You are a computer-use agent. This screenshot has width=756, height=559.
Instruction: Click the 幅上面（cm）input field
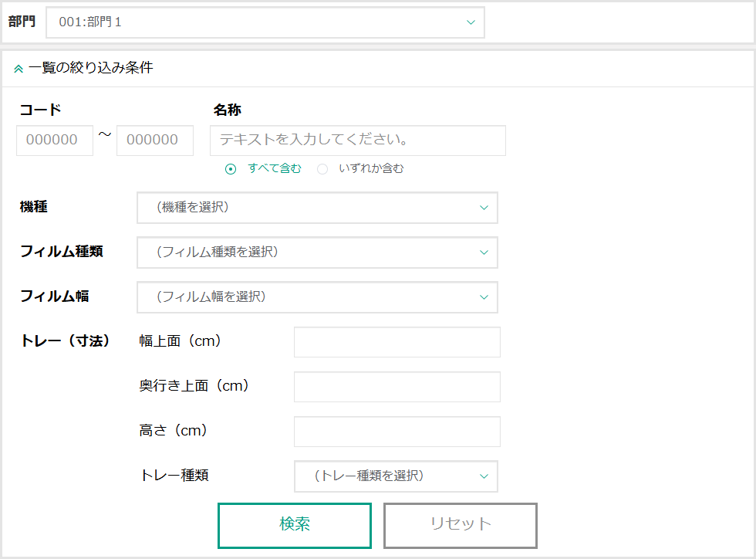click(x=397, y=342)
